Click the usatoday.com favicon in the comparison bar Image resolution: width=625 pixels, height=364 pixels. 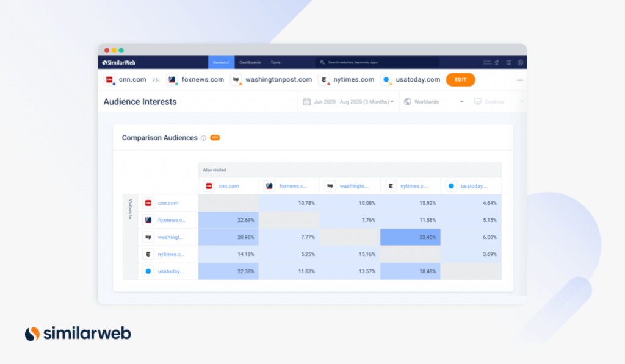385,79
